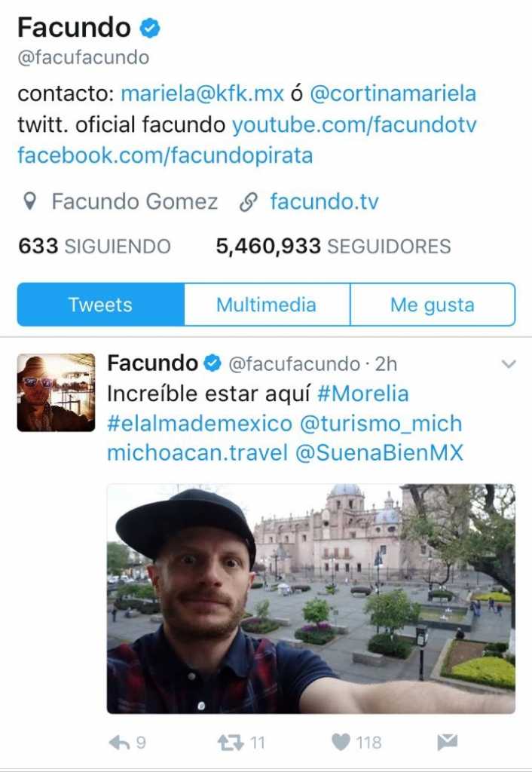View the 5,460,933 Seguidores list
The width and height of the screenshot is (532, 772).
[x=333, y=247]
